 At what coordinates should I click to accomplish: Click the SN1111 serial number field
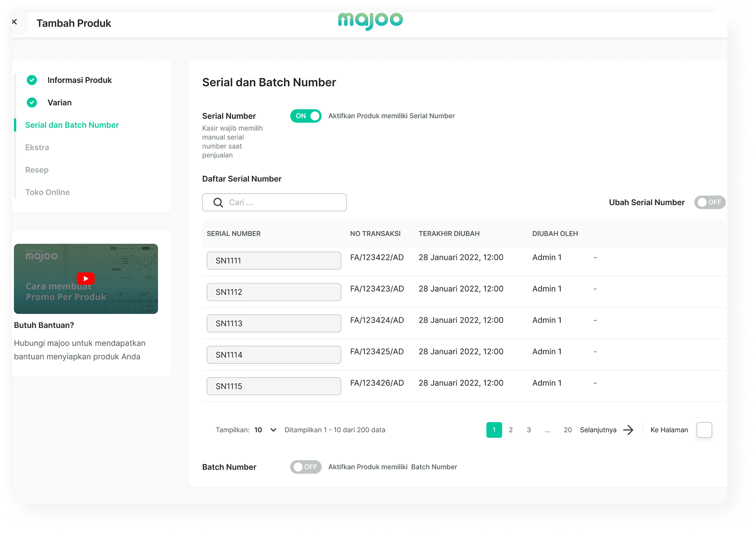click(274, 261)
